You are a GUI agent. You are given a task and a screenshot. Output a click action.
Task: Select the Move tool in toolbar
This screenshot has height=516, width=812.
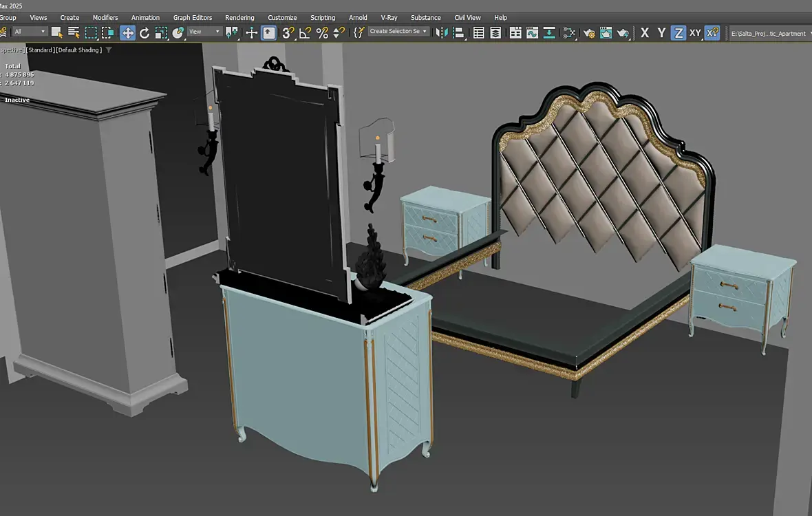(x=128, y=32)
